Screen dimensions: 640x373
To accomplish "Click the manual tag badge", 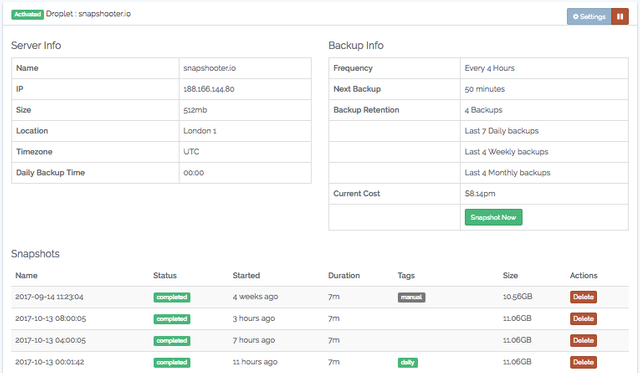I will (x=411, y=297).
